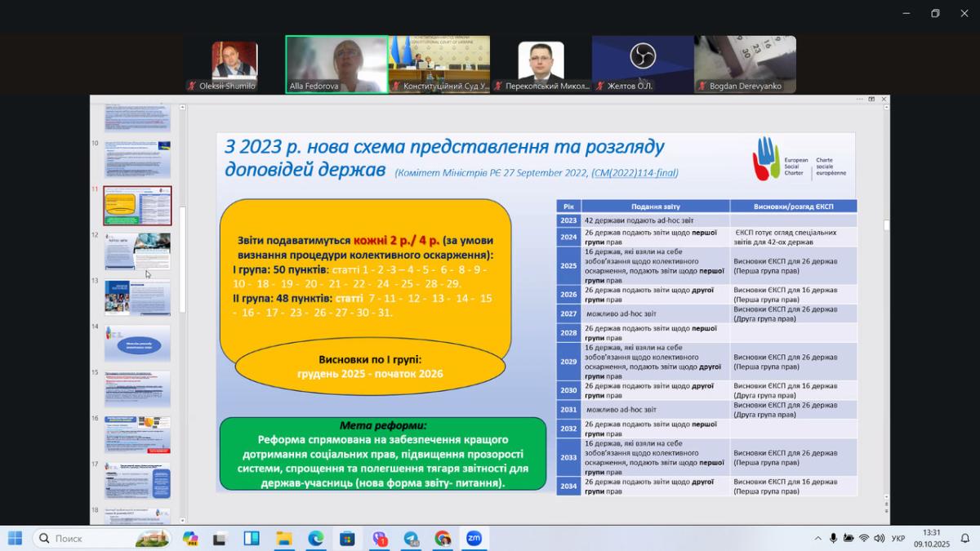980x551 pixels.
Task: Type in the taskbar Поиск search box
Action: pos(90,538)
